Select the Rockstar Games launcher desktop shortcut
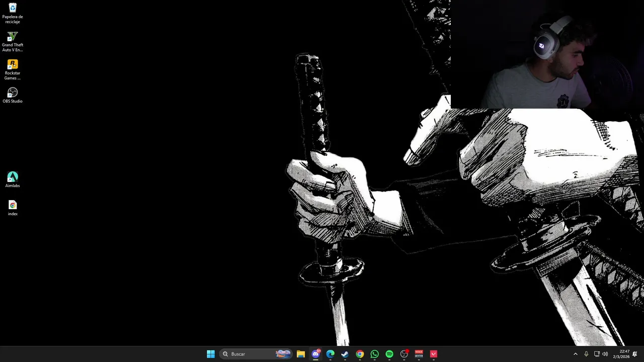 13,70
